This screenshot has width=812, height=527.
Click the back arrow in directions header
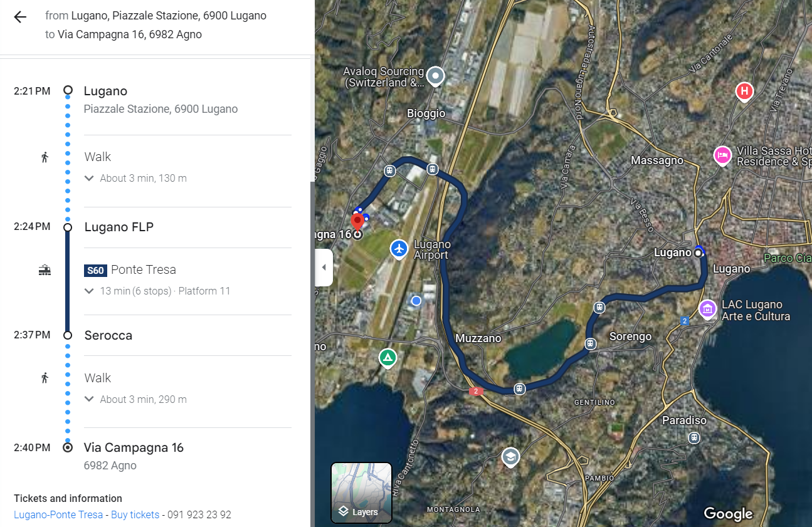tap(20, 17)
